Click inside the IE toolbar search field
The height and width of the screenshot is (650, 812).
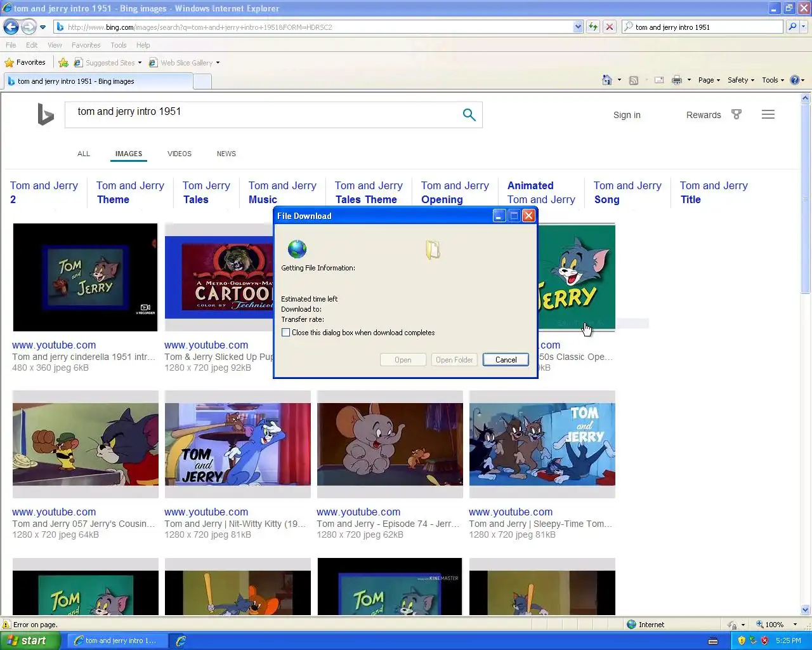(x=707, y=27)
